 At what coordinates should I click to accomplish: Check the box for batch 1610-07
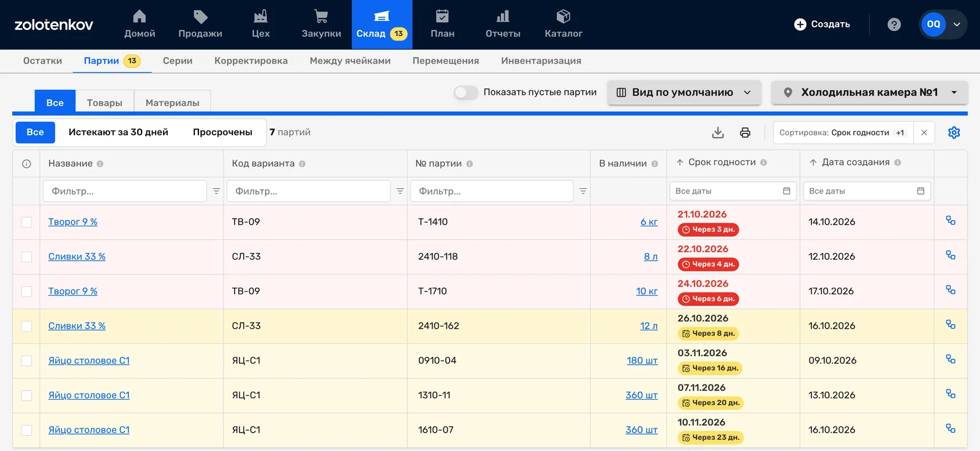click(x=26, y=430)
